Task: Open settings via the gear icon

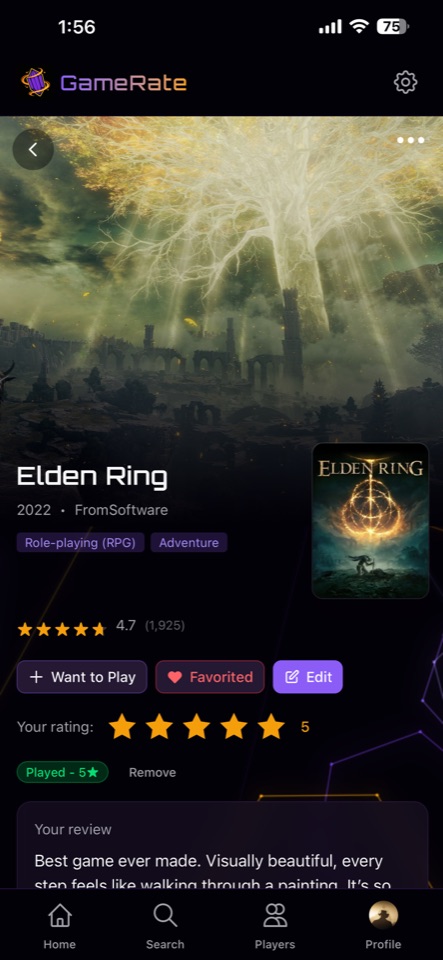Action: click(x=405, y=82)
